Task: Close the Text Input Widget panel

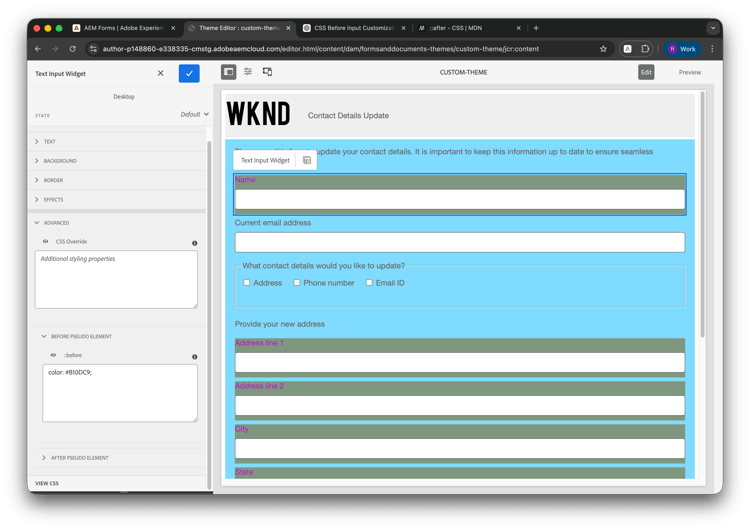Action: pyautogui.click(x=161, y=73)
